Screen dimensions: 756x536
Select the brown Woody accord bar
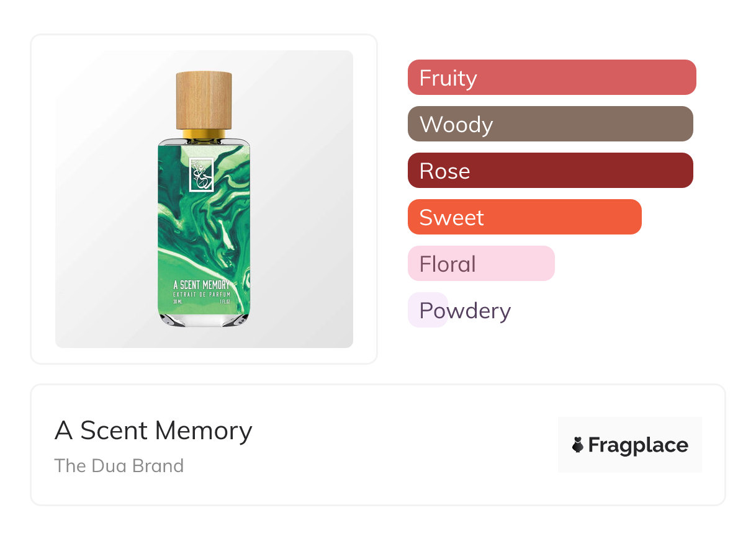click(x=550, y=124)
